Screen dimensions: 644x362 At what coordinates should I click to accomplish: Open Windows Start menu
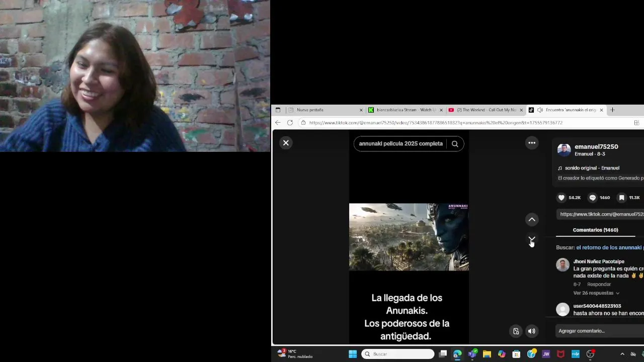click(x=353, y=354)
